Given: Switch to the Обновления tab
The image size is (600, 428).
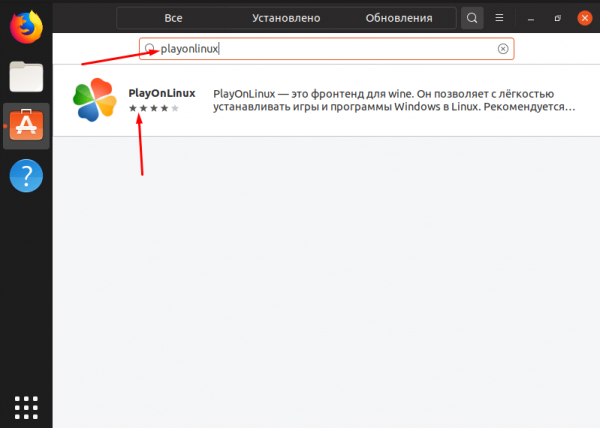Looking at the screenshot, I should [x=399, y=18].
